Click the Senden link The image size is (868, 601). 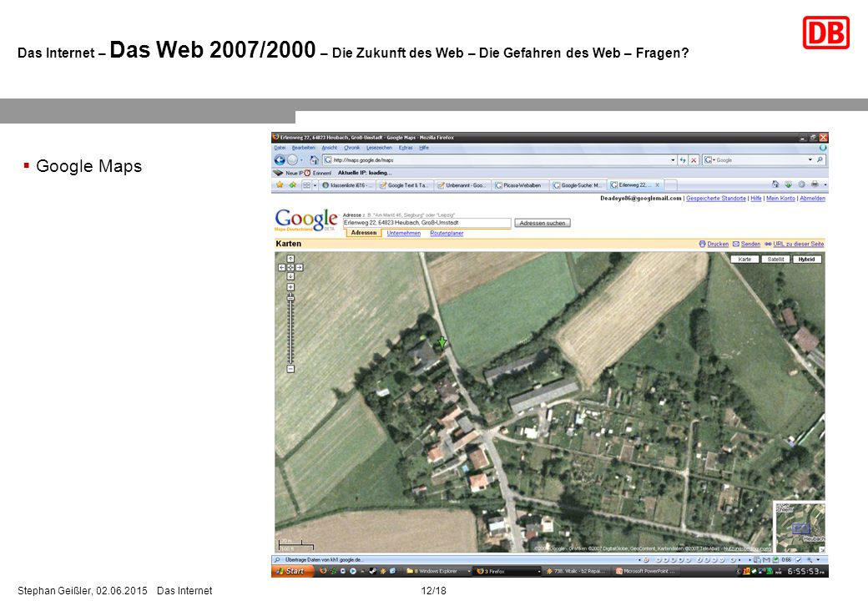click(750, 244)
